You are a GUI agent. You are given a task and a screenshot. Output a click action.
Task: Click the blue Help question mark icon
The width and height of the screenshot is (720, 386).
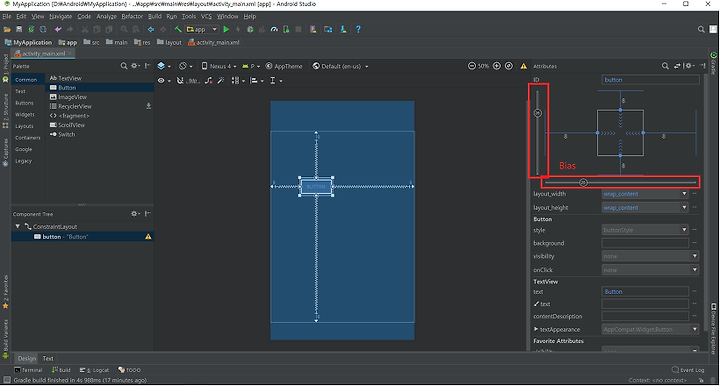tap(358, 29)
